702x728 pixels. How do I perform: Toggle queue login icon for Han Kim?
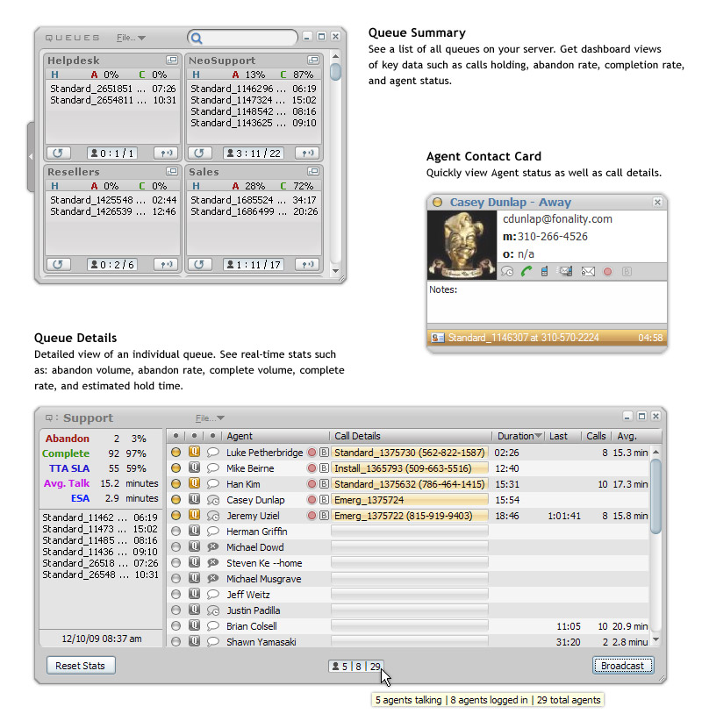tap(195, 484)
